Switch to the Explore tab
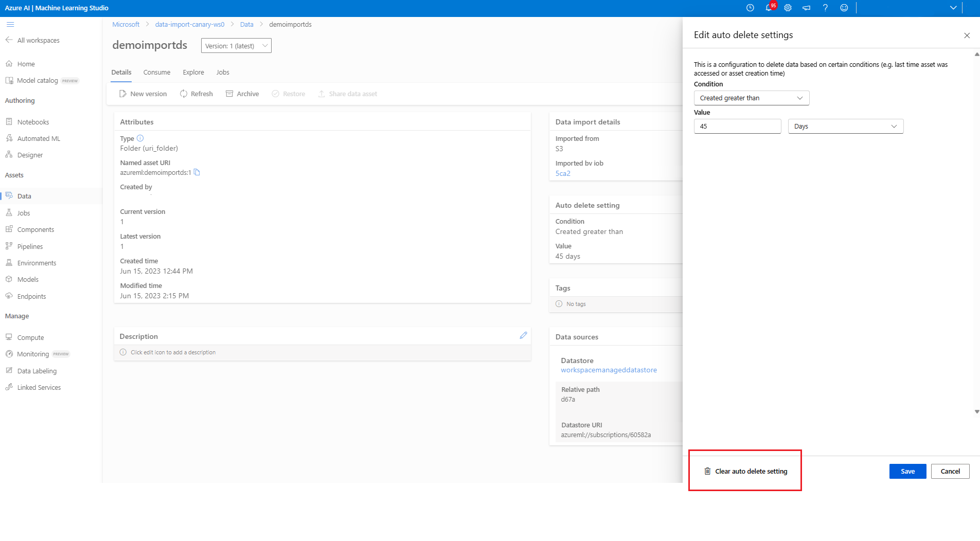The width and height of the screenshot is (980, 541). [193, 73]
